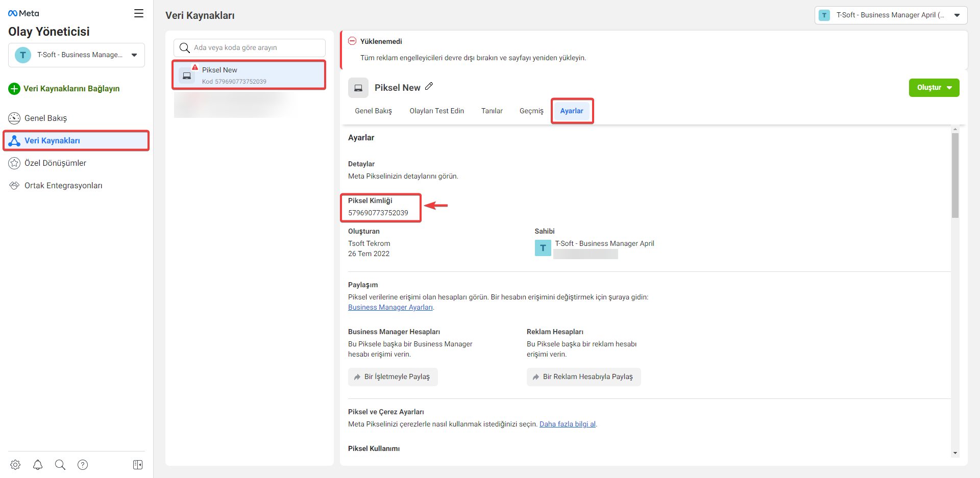Select Veri Kaynakları in sidebar menu
The width and height of the screenshot is (980, 478).
[x=77, y=141]
